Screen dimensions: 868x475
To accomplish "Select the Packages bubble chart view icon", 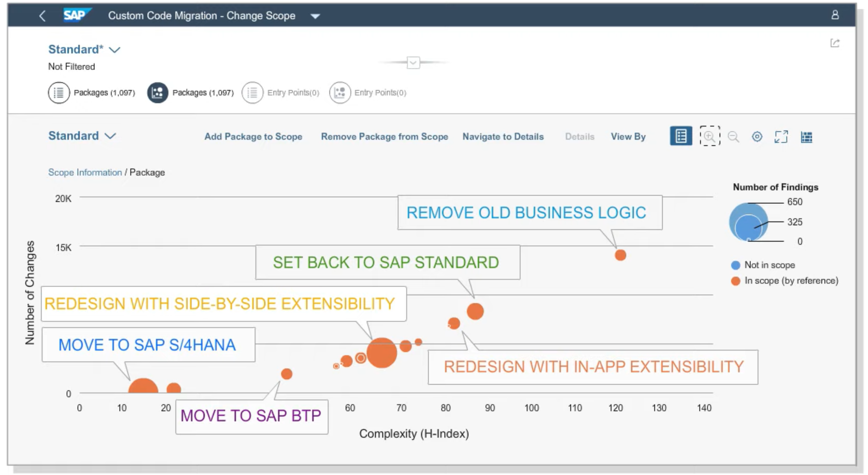I will [x=157, y=92].
